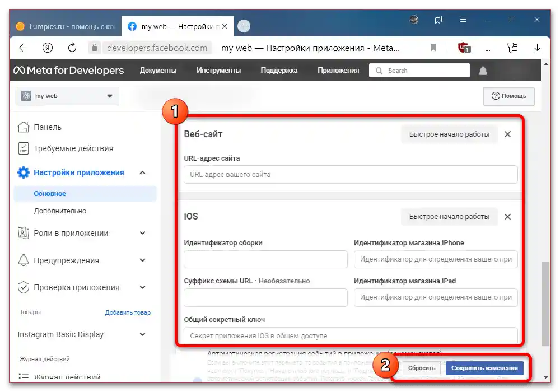The width and height of the screenshot is (560, 392).
Task: Expand Проверка приложения chevron
Action: (x=142, y=287)
